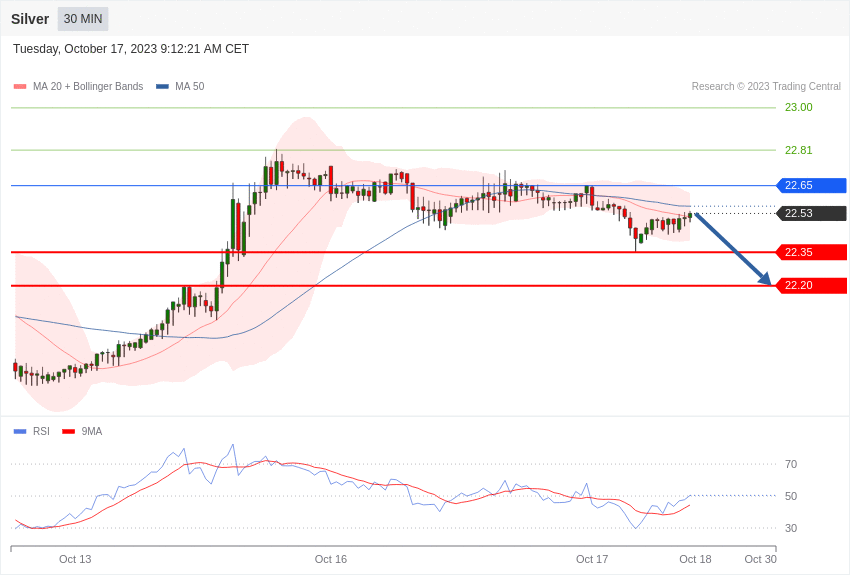Click the Research © 2023 Trading Central credit

pos(766,87)
